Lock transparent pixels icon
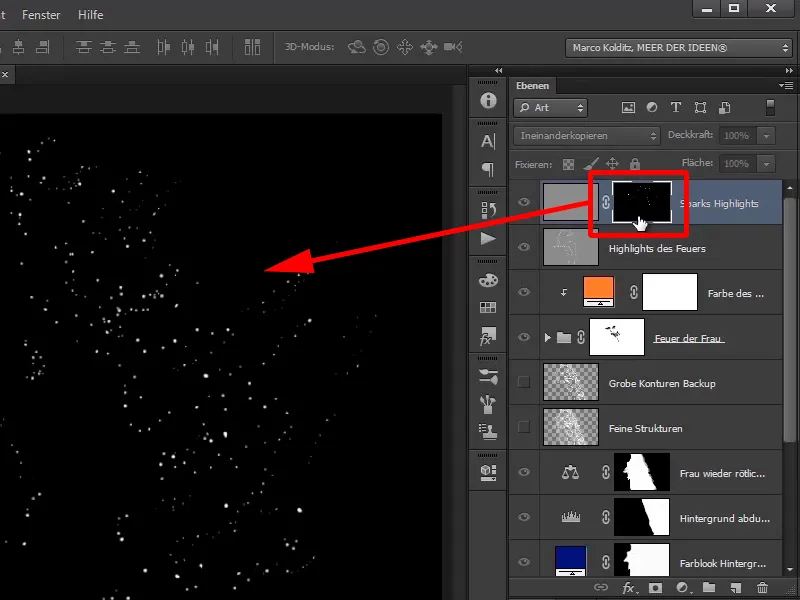The image size is (800, 600). (568, 164)
